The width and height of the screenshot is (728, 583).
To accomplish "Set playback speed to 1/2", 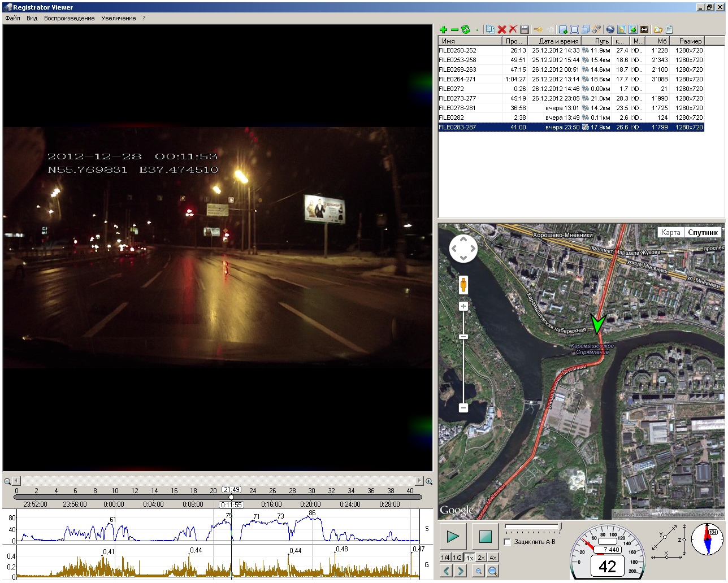I will (x=457, y=558).
